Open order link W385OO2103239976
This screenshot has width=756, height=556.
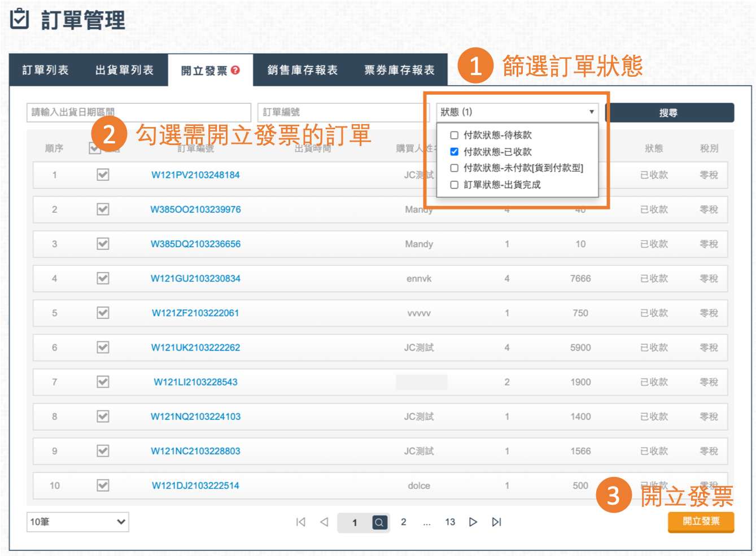coord(195,209)
